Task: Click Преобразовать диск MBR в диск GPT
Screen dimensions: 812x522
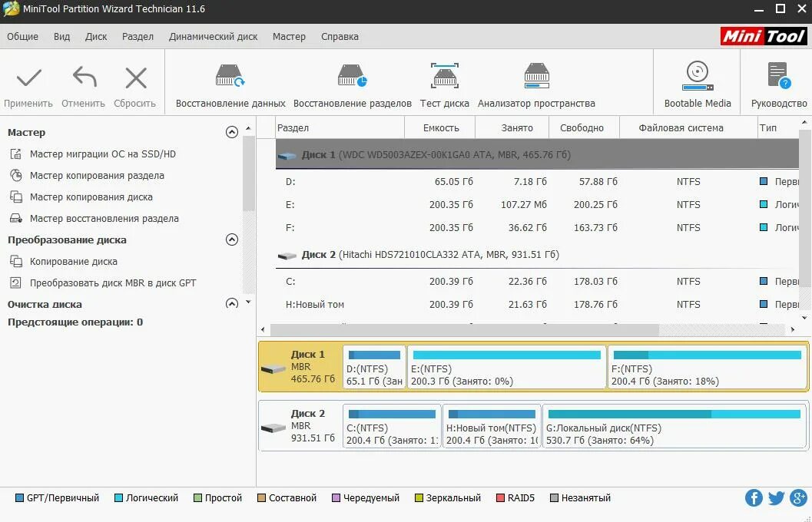Action: pyautogui.click(x=113, y=283)
